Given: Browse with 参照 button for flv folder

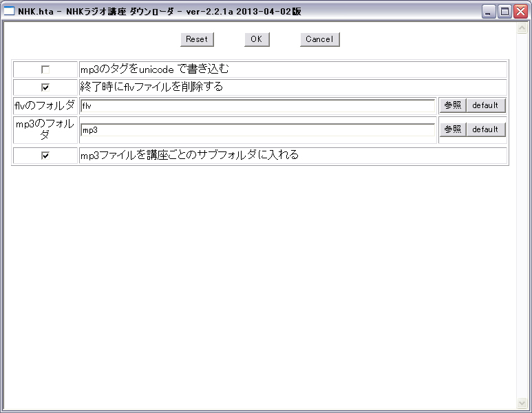Looking at the screenshot, I should coord(453,105).
